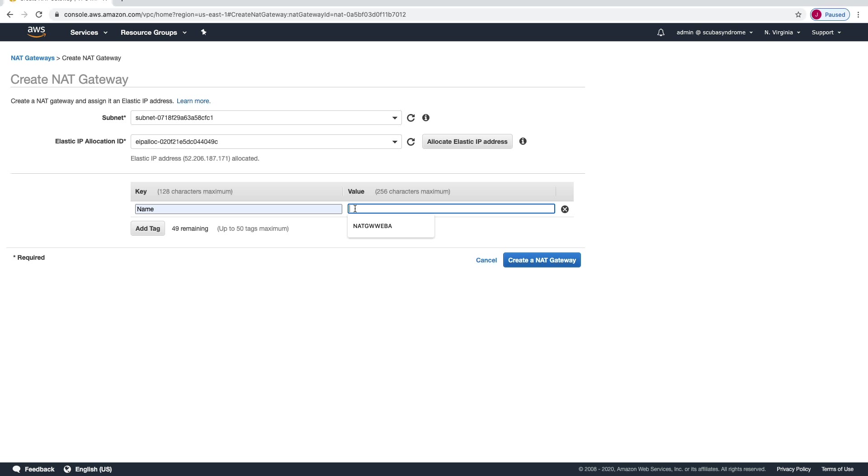
Task: Reload the browser page
Action: click(39, 14)
